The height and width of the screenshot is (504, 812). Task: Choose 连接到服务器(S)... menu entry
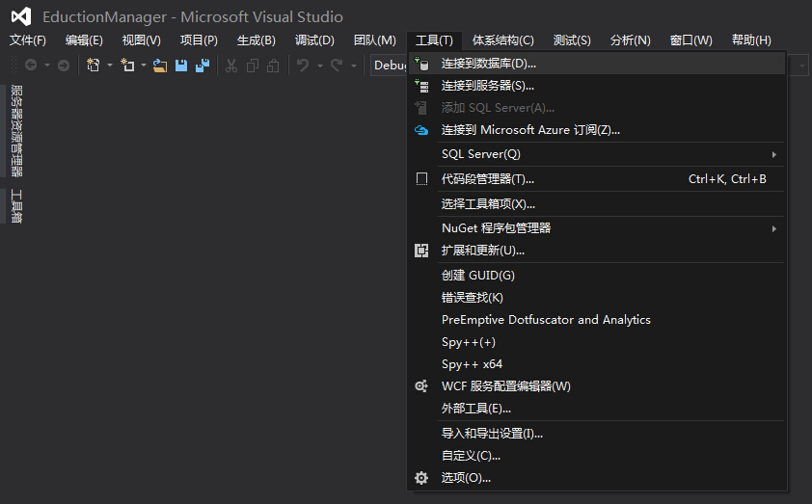(x=597, y=86)
